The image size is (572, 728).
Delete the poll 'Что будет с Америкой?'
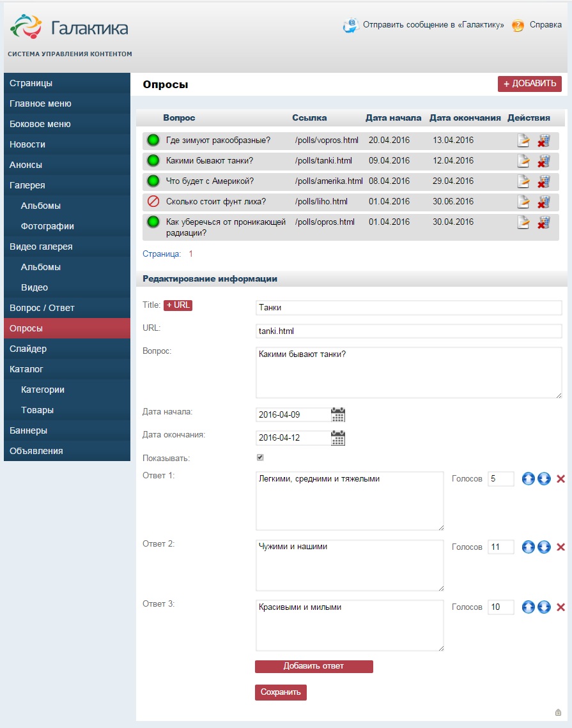click(x=544, y=181)
